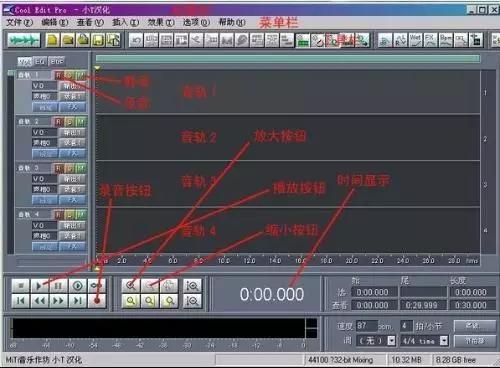Click the horizontal zoom-out magnifier icon
Image resolution: width=500 pixels, height=368 pixels.
point(150,286)
